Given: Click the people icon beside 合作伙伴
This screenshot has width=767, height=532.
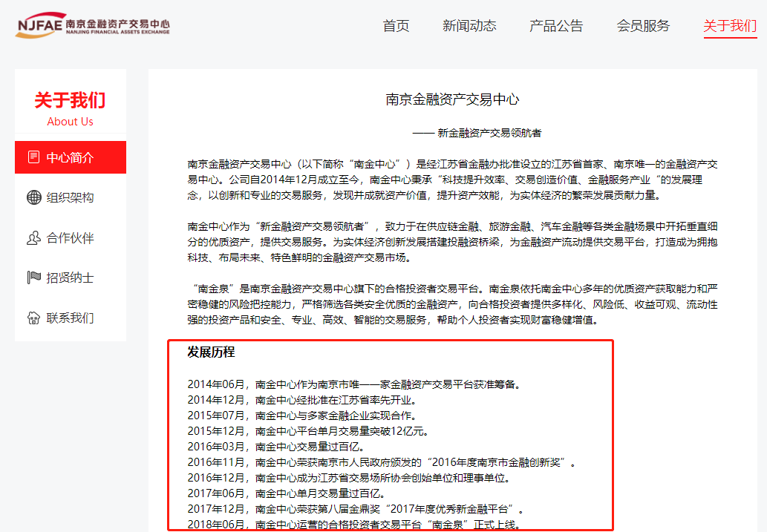Looking at the screenshot, I should (33, 237).
